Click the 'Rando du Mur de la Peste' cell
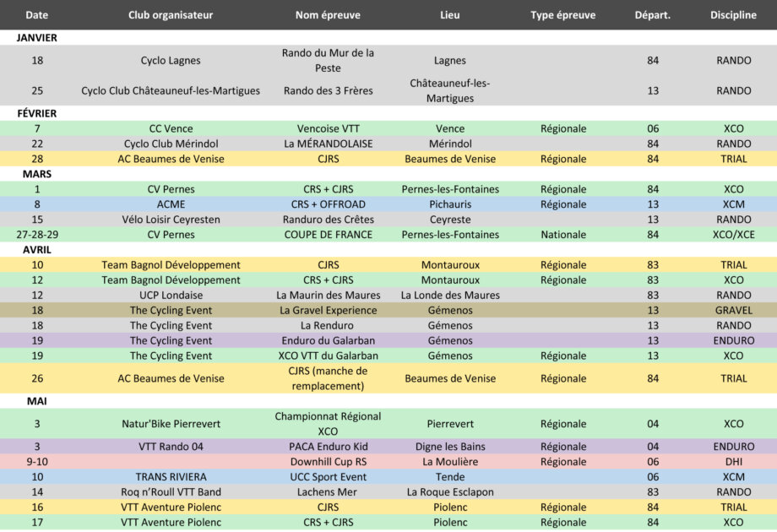Viewport: 777px width, 532px height. pyautogui.click(x=328, y=60)
